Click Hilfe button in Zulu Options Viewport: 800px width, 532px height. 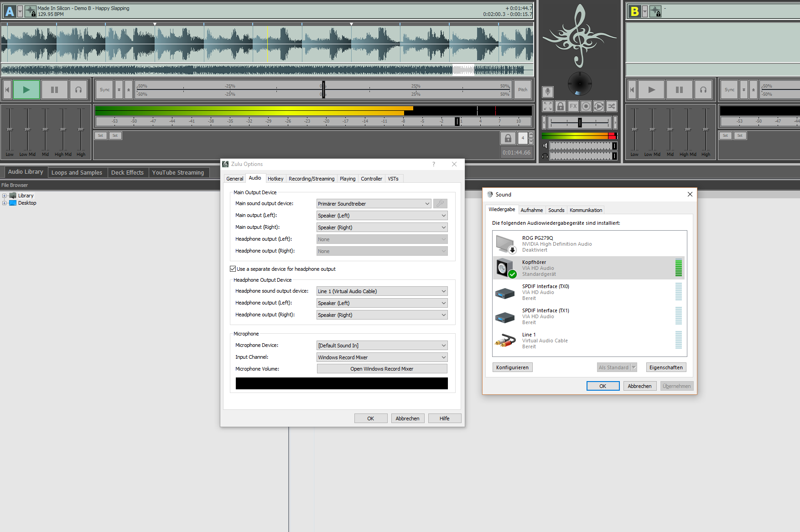tap(445, 418)
